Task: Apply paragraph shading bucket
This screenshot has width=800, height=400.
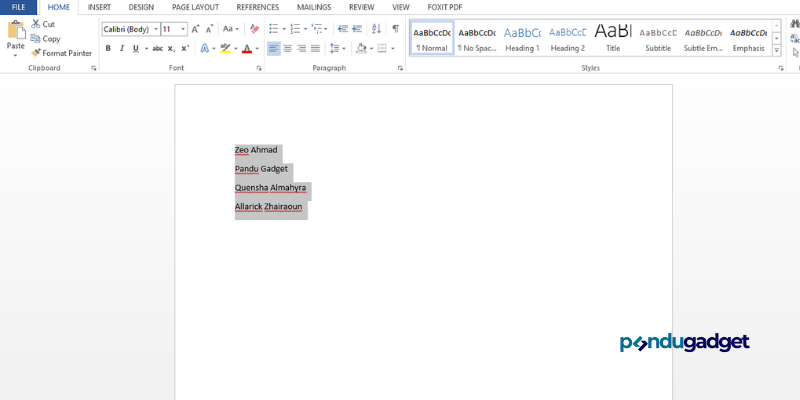Action: [x=362, y=48]
